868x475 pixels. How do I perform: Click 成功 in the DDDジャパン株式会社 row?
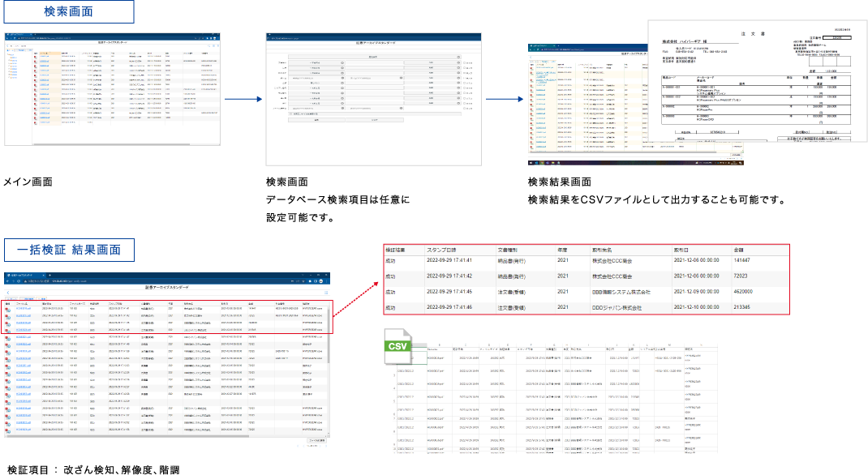pos(391,307)
